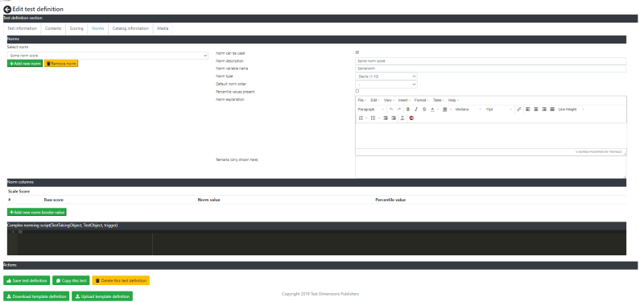Open the Norm type Decile dropdown
This screenshot has height=302, width=644.
click(386, 77)
